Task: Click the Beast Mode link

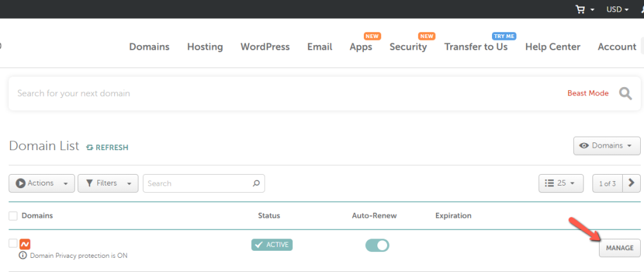Action: (588, 93)
